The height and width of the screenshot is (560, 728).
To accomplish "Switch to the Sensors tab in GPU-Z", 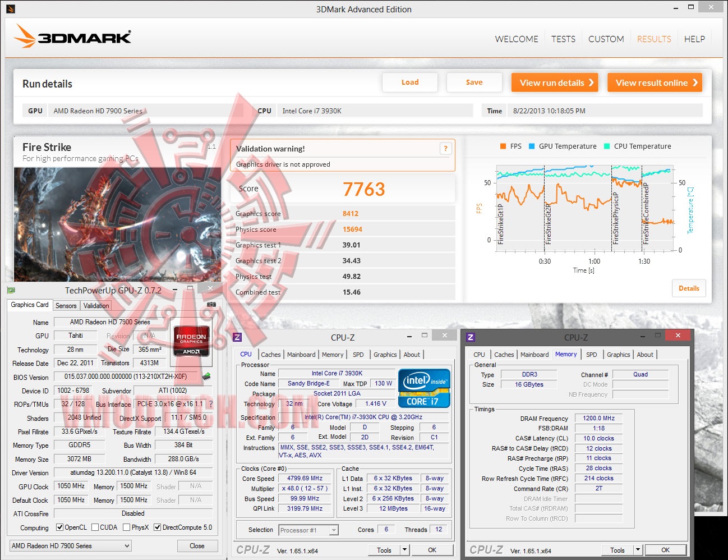I will point(66,306).
